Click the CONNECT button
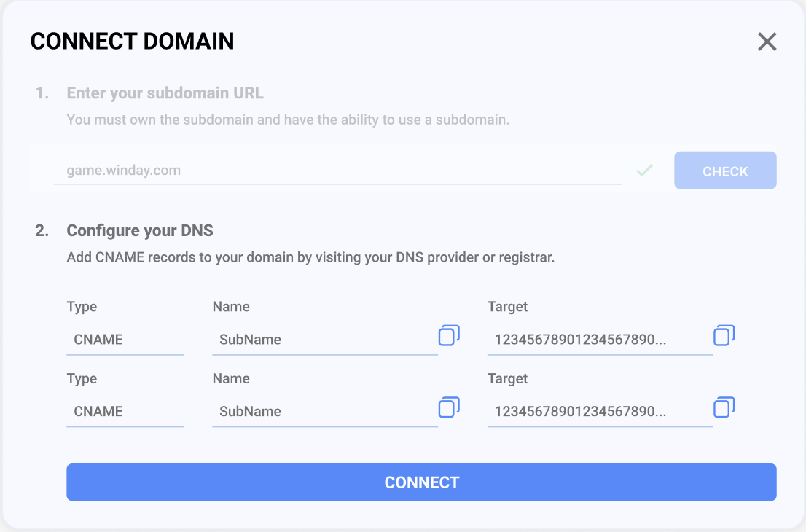The height and width of the screenshot is (532, 806). [421, 482]
